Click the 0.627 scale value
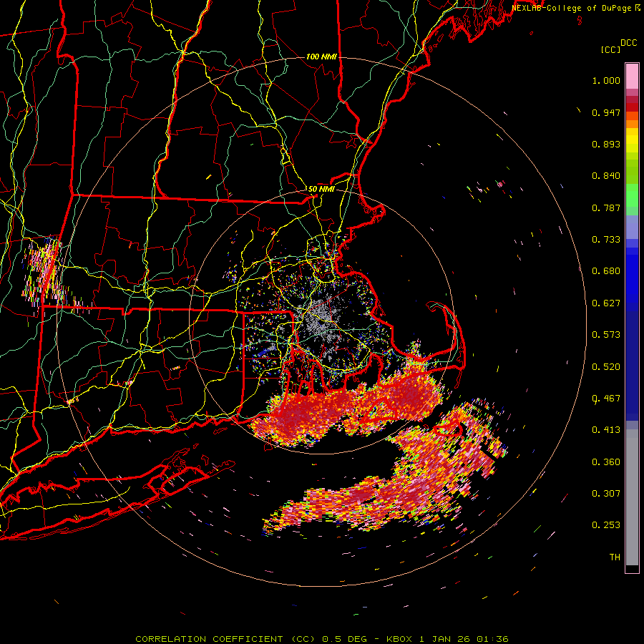The height and width of the screenshot is (644, 644). click(606, 303)
